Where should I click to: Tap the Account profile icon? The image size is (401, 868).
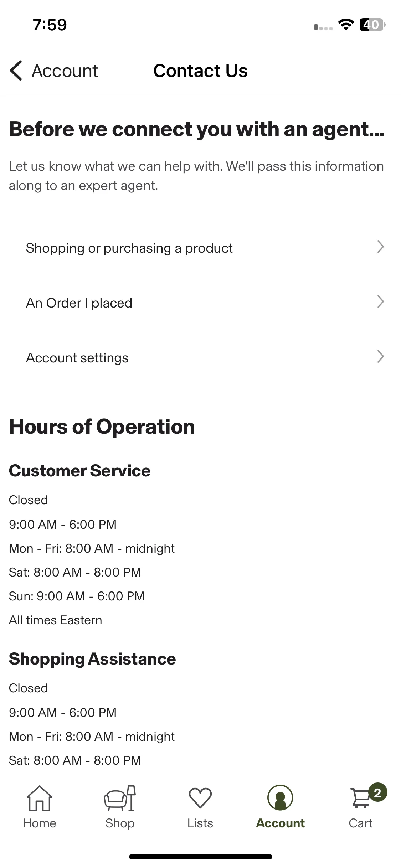pyautogui.click(x=280, y=798)
